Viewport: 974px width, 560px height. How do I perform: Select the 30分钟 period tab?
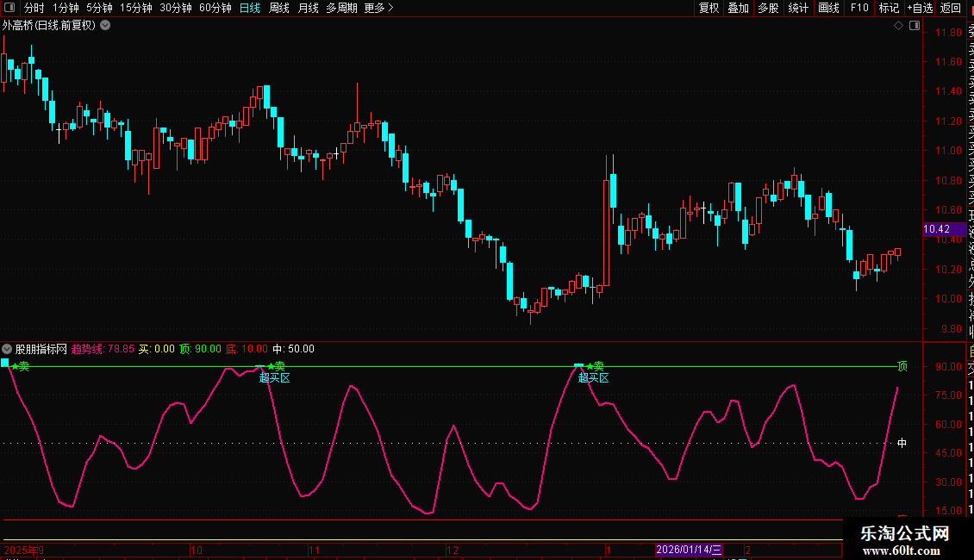tap(176, 8)
